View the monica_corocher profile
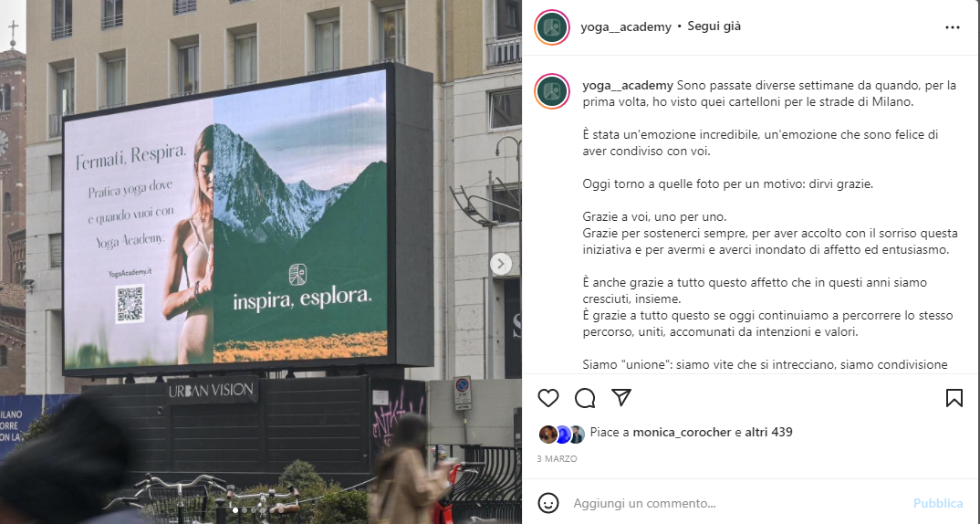Viewport: 980px width, 524px height. pos(682,432)
